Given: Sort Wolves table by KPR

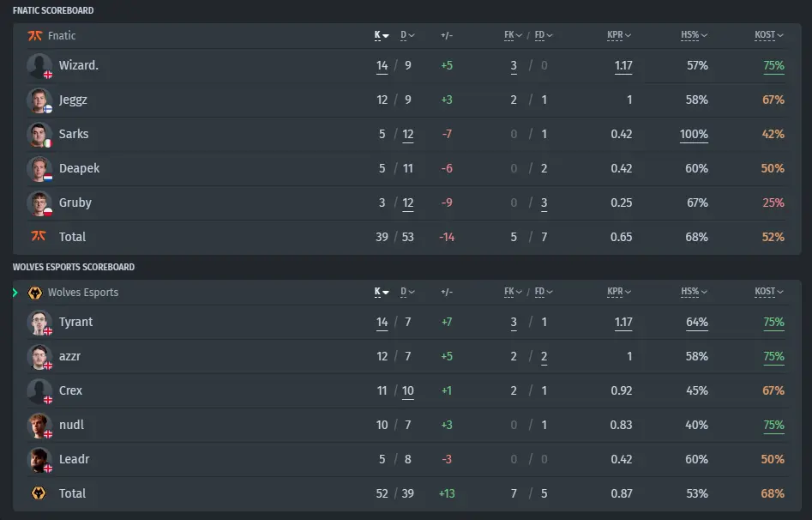Looking at the screenshot, I should (x=619, y=292).
